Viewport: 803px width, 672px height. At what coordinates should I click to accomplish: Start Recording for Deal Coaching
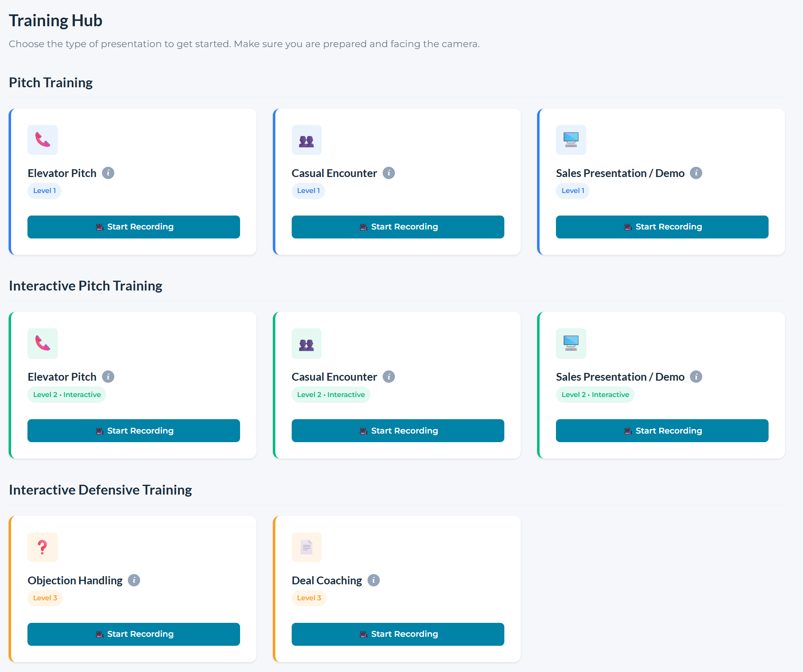click(398, 634)
